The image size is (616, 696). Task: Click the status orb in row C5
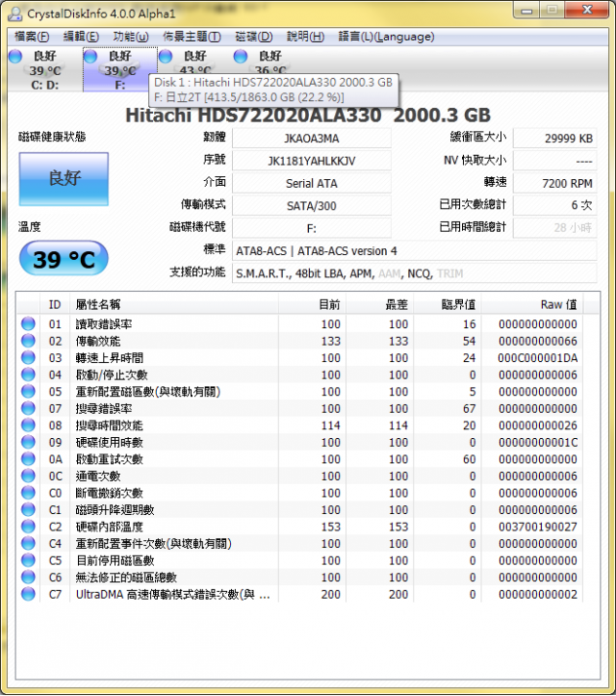[x=28, y=559]
